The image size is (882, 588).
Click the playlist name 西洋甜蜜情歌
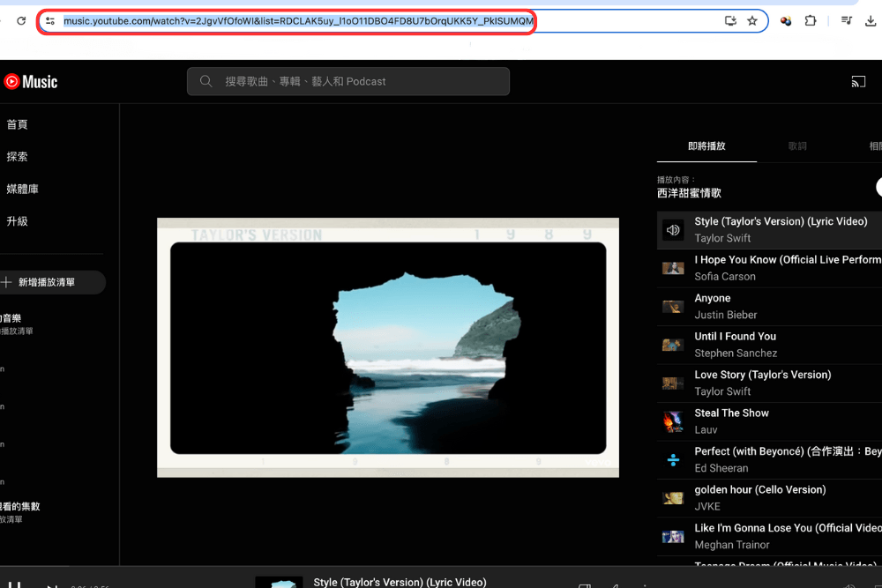coord(689,193)
